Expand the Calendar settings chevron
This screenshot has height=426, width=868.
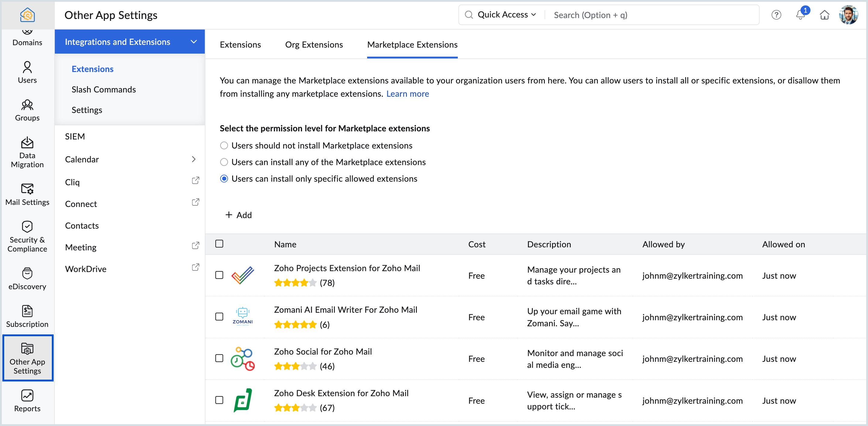194,159
